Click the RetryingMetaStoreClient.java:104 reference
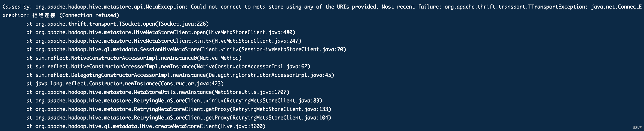This screenshot has height=131, width=644. (280, 118)
